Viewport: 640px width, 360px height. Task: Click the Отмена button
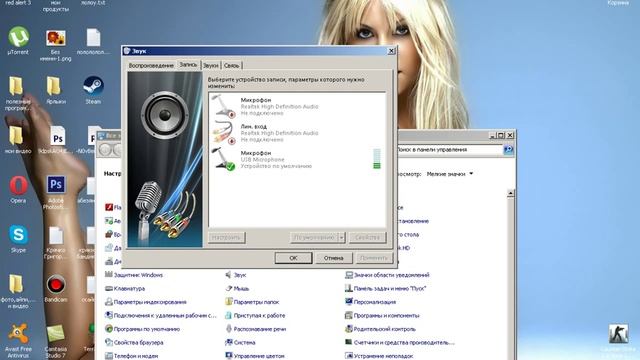click(333, 258)
